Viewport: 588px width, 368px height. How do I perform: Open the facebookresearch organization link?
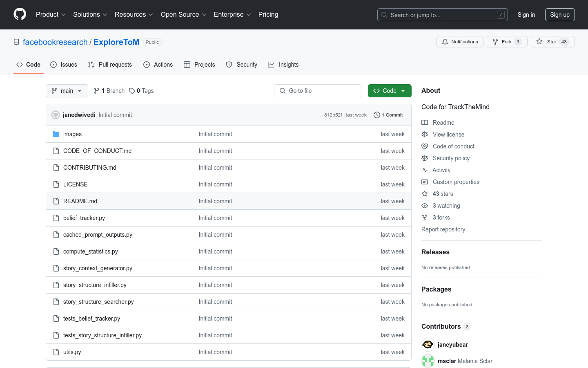[55, 42]
